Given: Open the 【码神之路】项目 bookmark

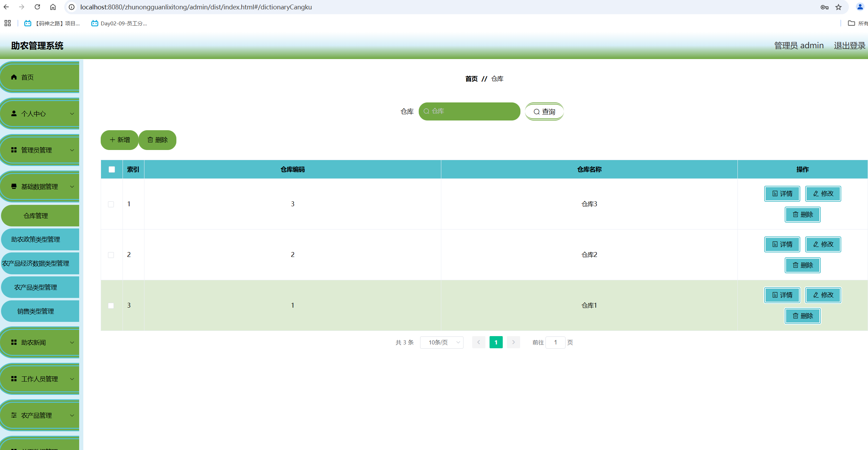Looking at the screenshot, I should tap(52, 23).
